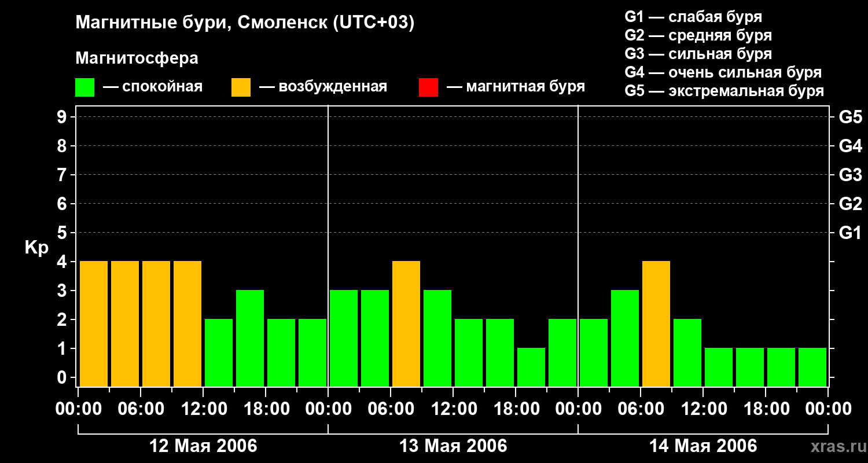Click the green 00:00–03:00 bar on 13 Мая
Screen dimensions: 868x463
(x=344, y=338)
